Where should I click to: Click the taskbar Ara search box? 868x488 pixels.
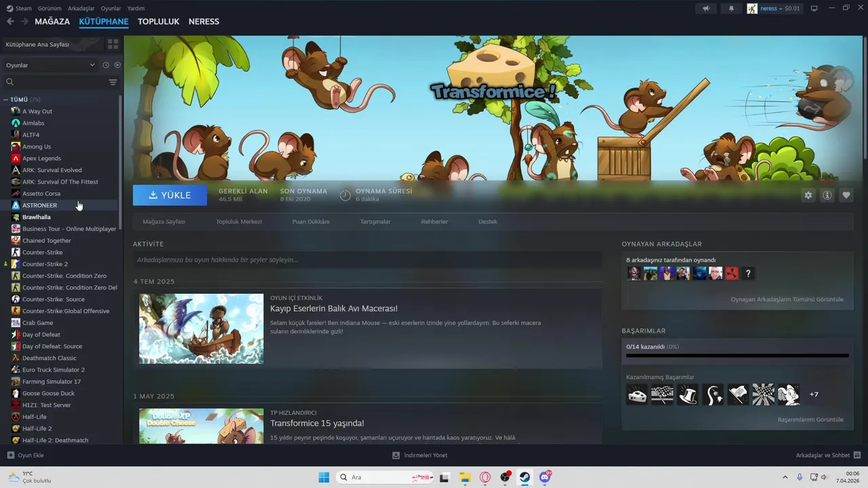[384, 477]
